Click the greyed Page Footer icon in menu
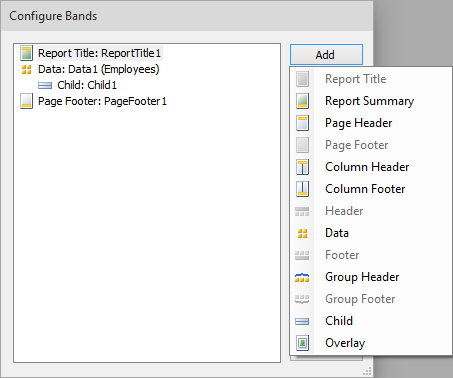Image resolution: width=453 pixels, height=378 pixels. 302,145
